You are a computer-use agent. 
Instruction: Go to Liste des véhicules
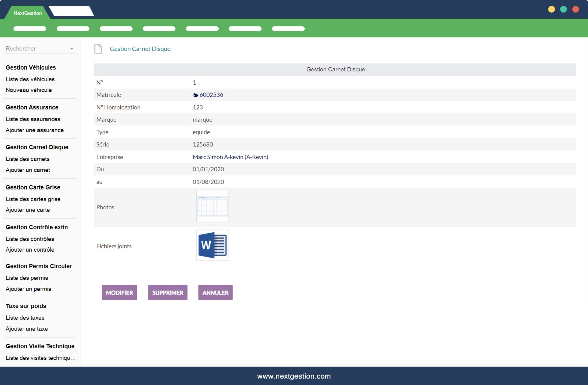pyautogui.click(x=30, y=79)
